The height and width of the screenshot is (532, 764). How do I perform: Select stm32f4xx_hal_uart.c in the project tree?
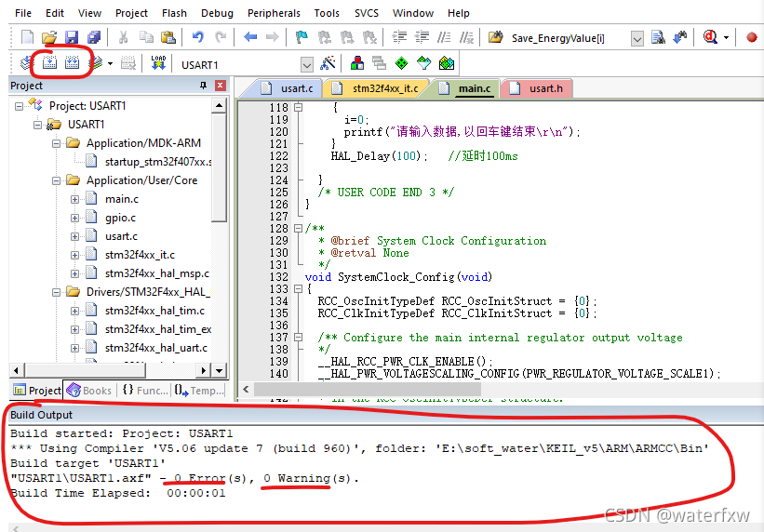(156, 348)
